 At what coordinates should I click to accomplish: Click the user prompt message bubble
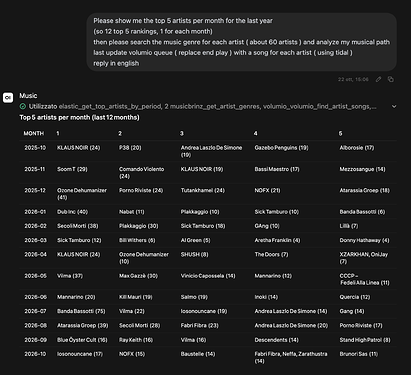tap(242, 42)
